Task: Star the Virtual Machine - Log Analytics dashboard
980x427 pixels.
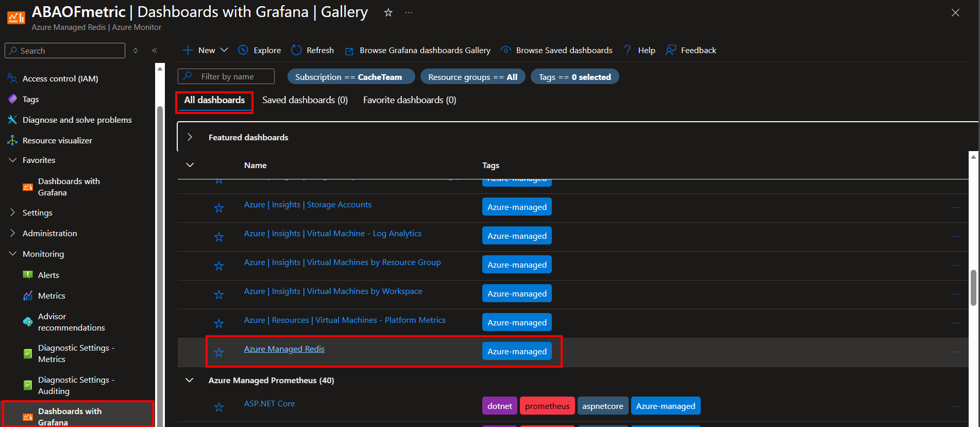Action: (x=219, y=237)
